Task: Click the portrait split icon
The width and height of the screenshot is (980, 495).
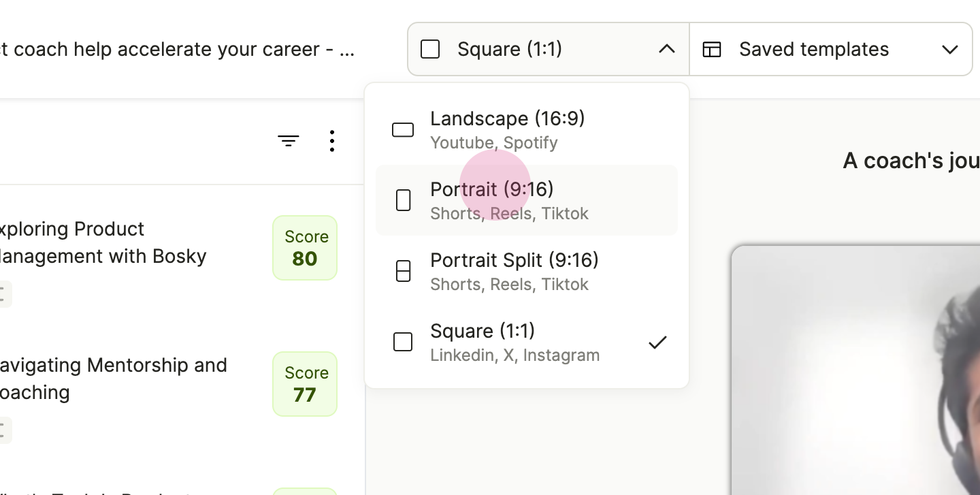Action: pos(403,271)
